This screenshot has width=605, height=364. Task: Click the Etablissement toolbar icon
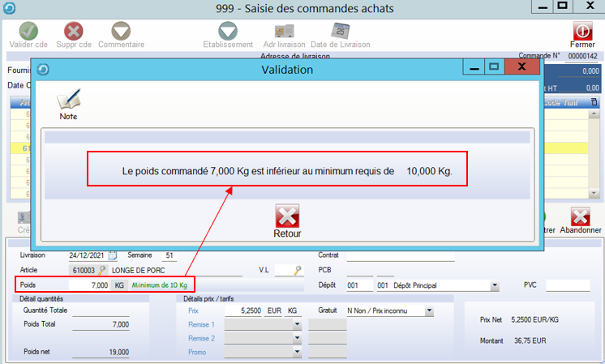228,31
